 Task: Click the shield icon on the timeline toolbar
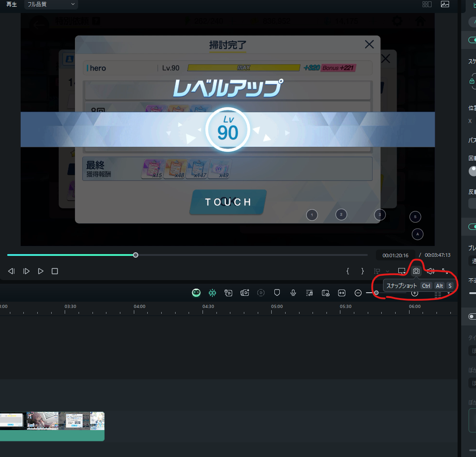pos(277,293)
